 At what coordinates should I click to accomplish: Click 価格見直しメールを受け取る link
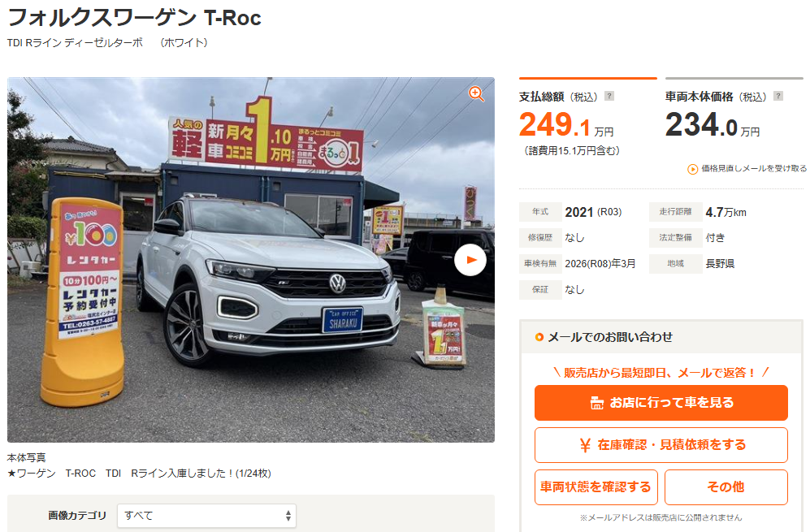pos(754,168)
